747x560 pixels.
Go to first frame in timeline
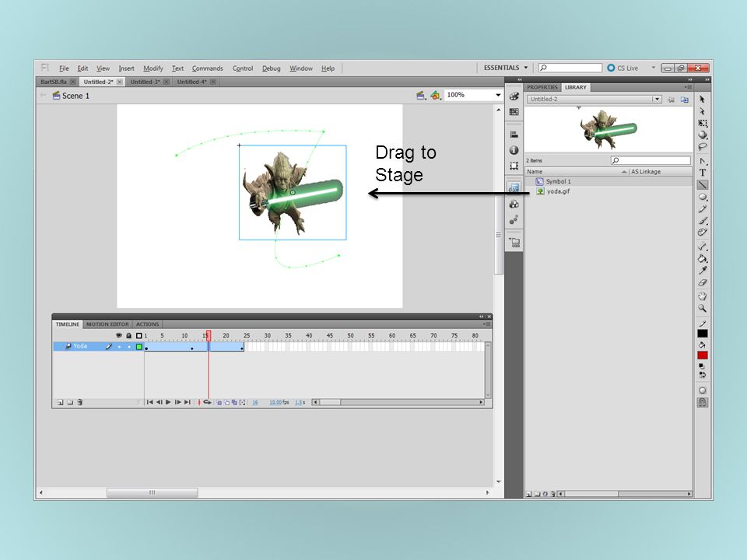click(x=150, y=402)
